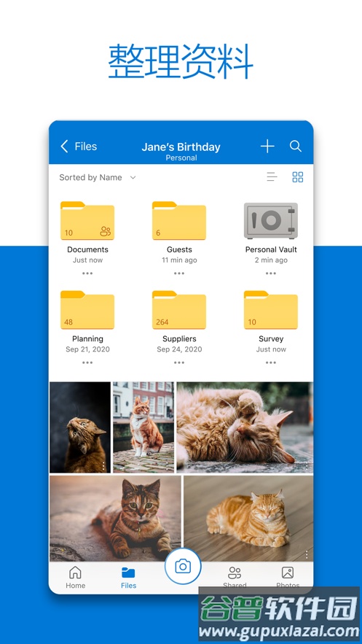
Task: Open search with the magnifier icon
Action: (296, 146)
